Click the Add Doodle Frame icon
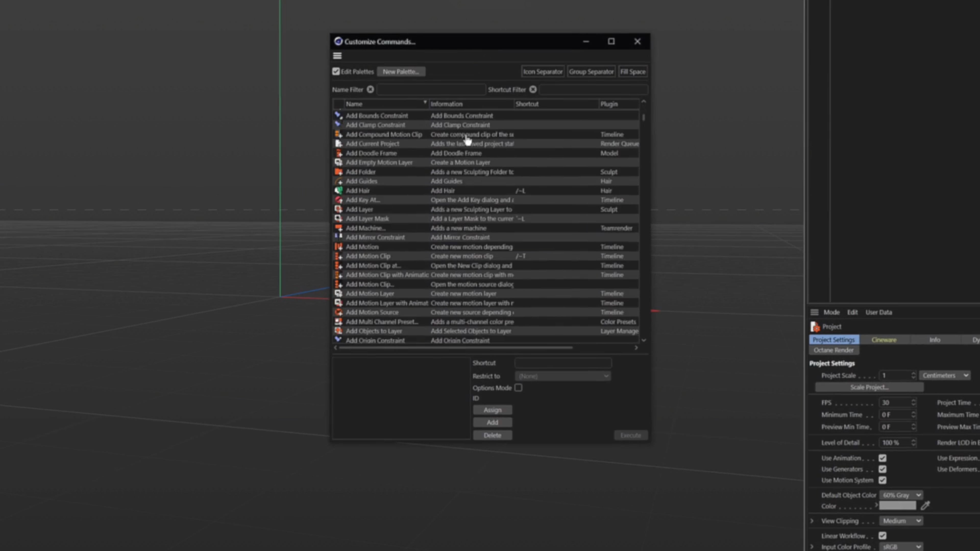Image resolution: width=980 pixels, height=551 pixels. click(338, 153)
